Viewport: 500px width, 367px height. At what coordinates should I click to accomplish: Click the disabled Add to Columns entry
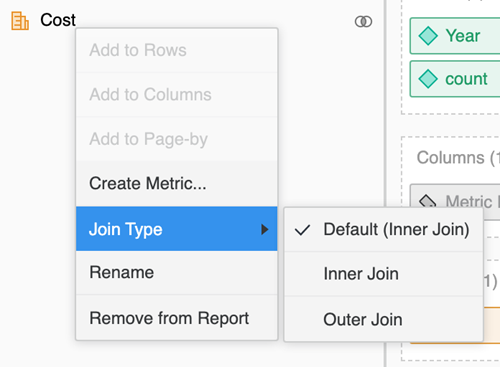pyautogui.click(x=177, y=95)
